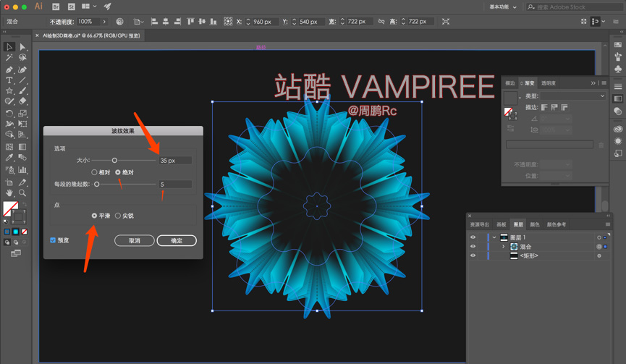Open the arrange documents dropdown
Viewport: 626px width, 364px height.
click(x=90, y=7)
